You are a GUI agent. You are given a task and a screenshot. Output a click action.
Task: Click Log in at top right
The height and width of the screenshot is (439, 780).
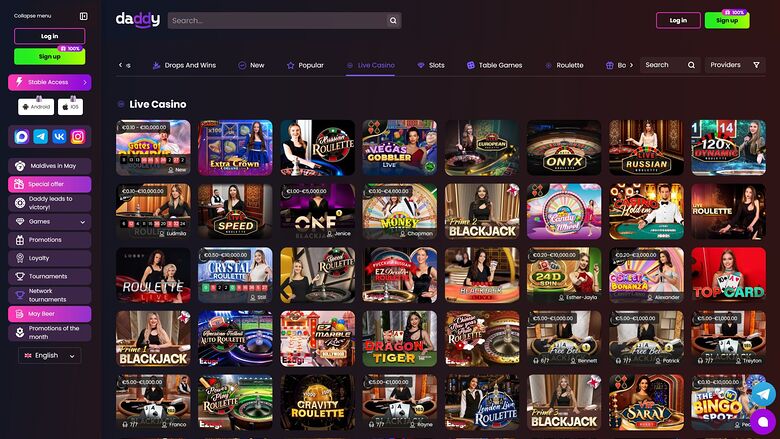tap(678, 20)
